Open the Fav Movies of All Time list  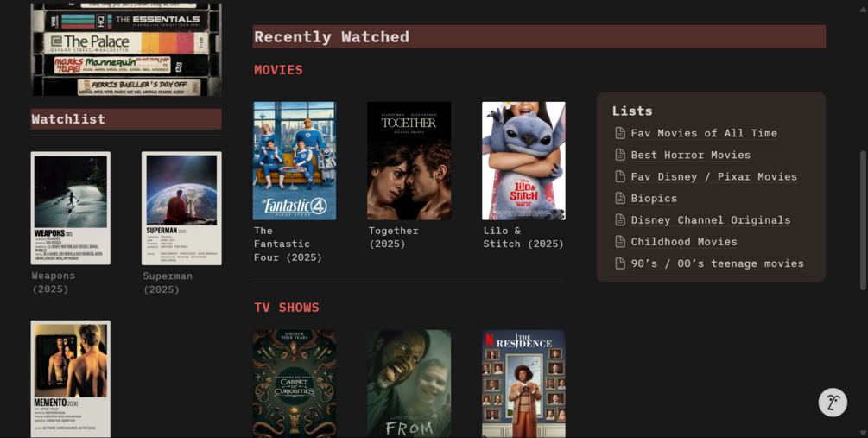pos(704,133)
